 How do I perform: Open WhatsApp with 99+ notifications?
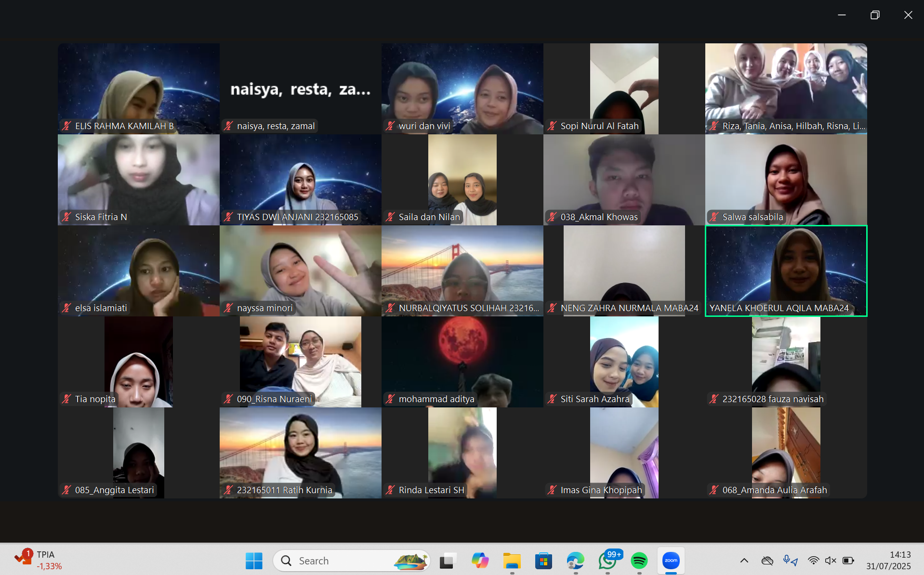607,561
